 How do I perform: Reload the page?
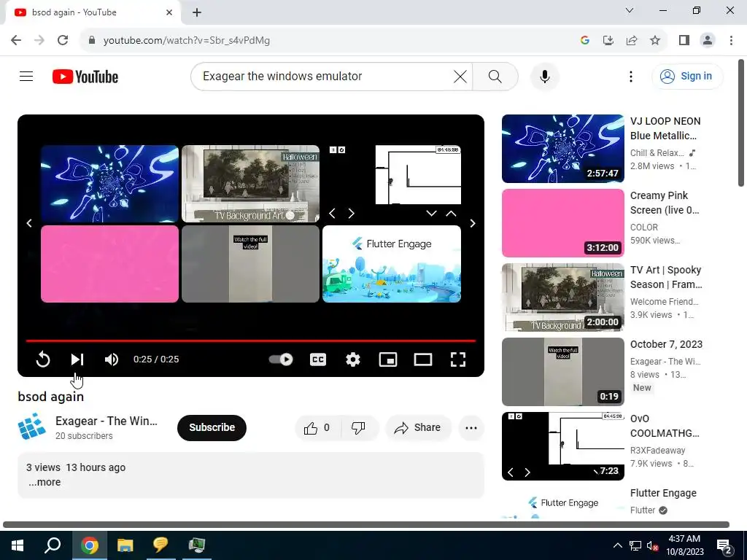point(63,40)
